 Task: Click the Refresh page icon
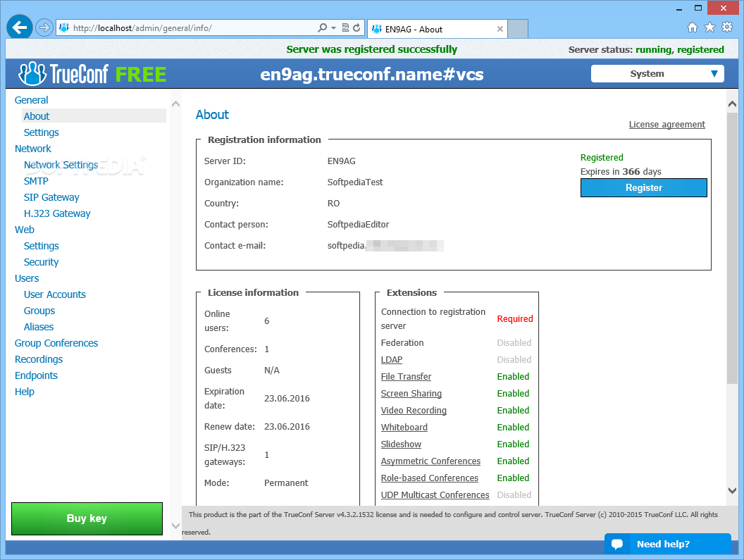(x=356, y=28)
